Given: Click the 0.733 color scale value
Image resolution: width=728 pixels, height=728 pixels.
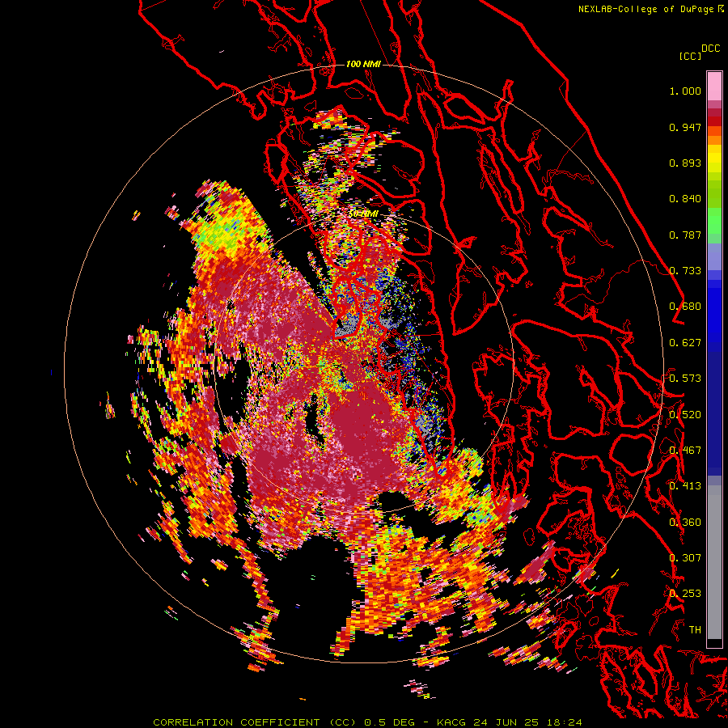Looking at the screenshot, I should pyautogui.click(x=685, y=271).
